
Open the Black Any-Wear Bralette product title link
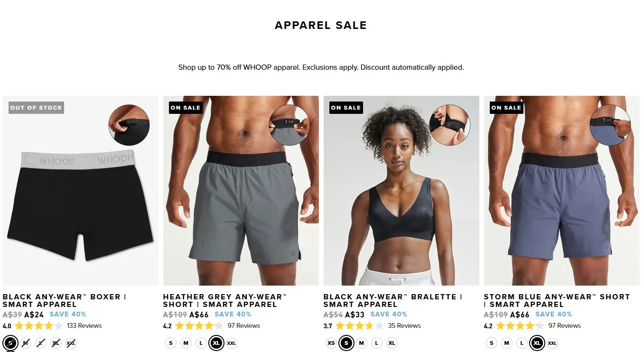tap(393, 301)
